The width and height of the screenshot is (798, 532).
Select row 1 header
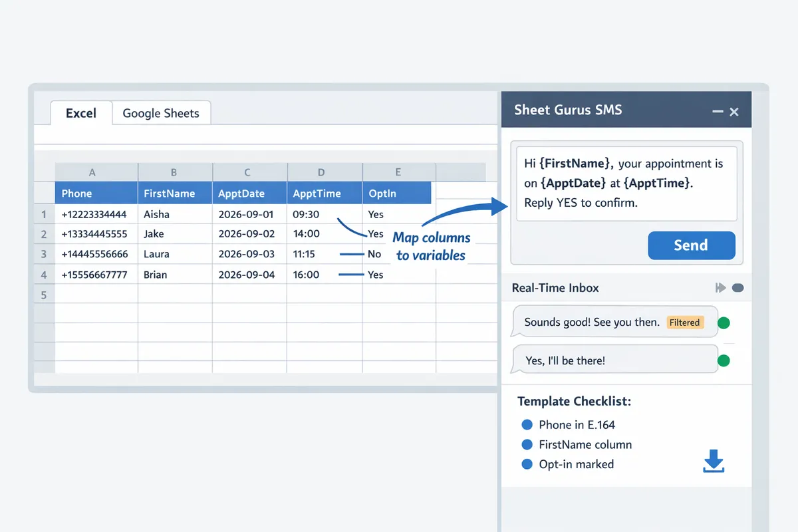click(x=44, y=214)
